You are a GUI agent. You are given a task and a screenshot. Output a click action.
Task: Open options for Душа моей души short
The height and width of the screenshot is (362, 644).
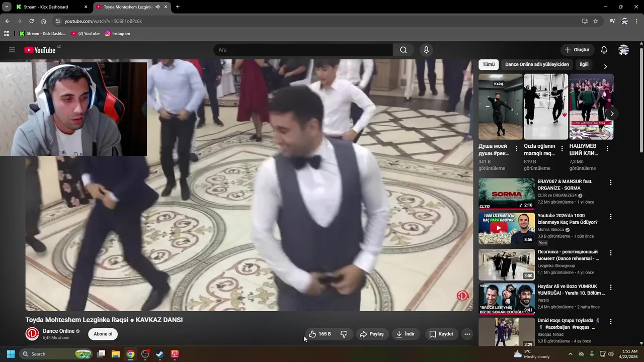point(516,149)
